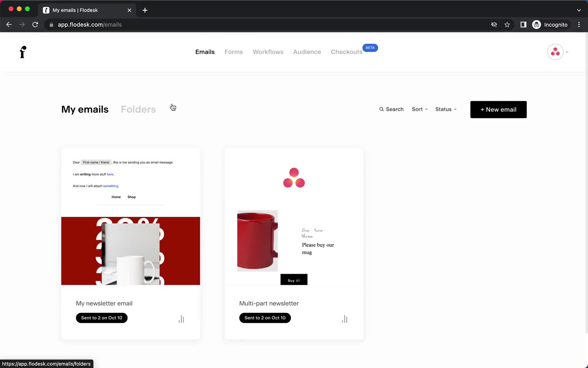Click the user avatar profile icon

[x=556, y=52]
